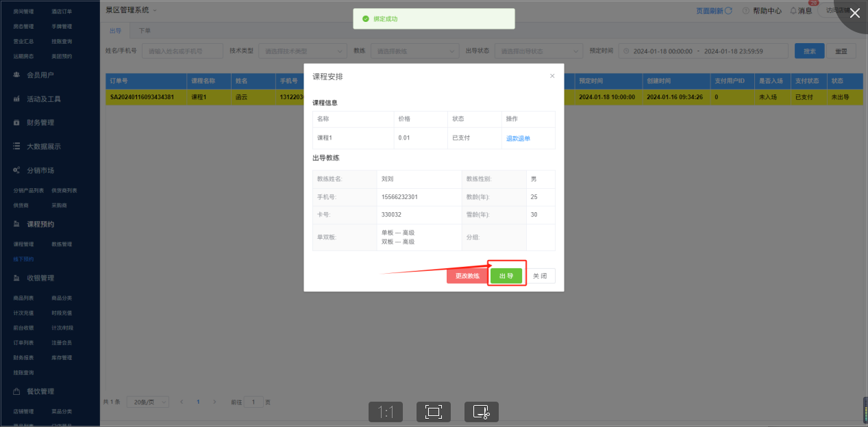Switch to the 下单 tab
Viewport: 868px width, 427px height.
point(145,31)
